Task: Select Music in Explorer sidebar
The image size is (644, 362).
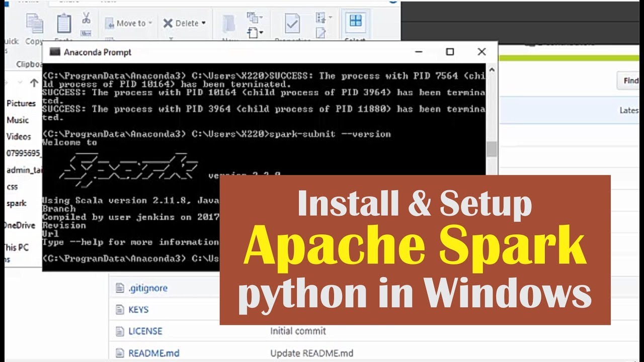Action: (18, 120)
